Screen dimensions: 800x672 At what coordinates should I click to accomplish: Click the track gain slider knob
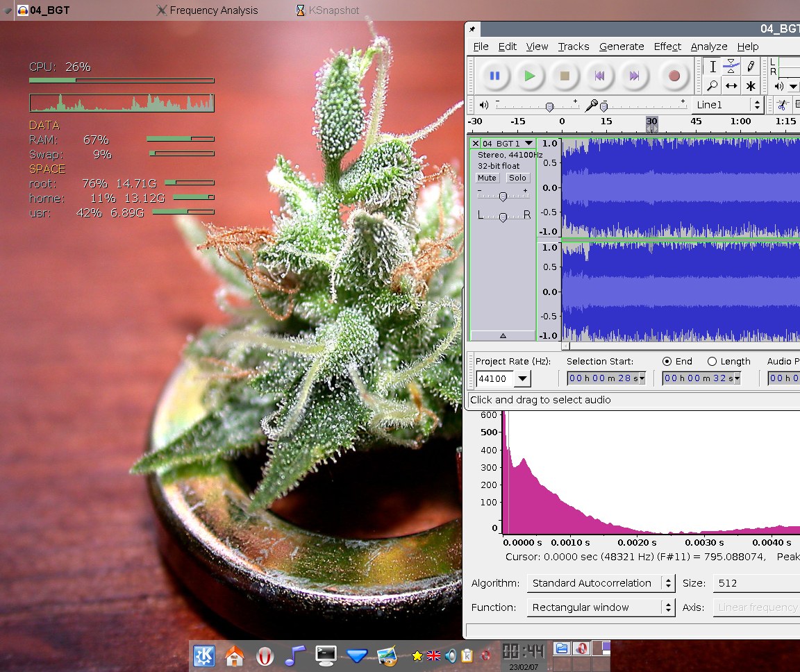point(503,196)
